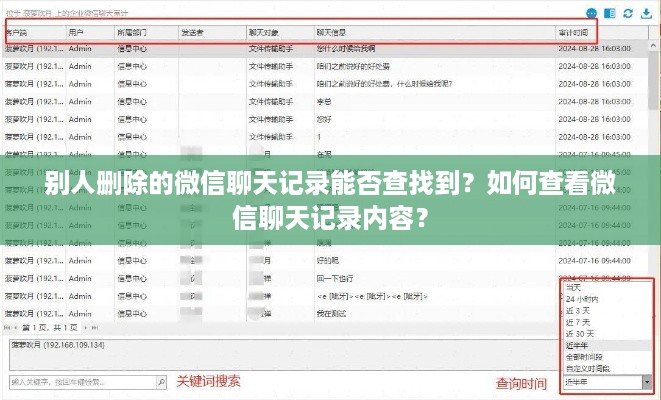Sort by the 审计时间 column header
The width and height of the screenshot is (661, 400).
click(x=573, y=32)
